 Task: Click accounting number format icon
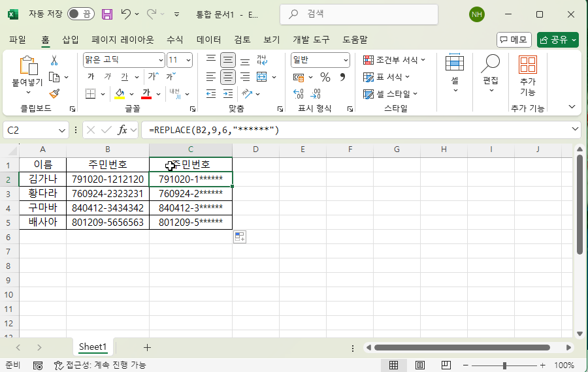point(299,78)
